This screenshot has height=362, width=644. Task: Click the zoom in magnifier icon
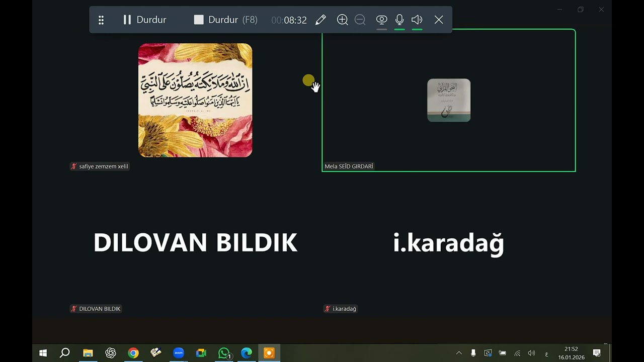click(343, 20)
